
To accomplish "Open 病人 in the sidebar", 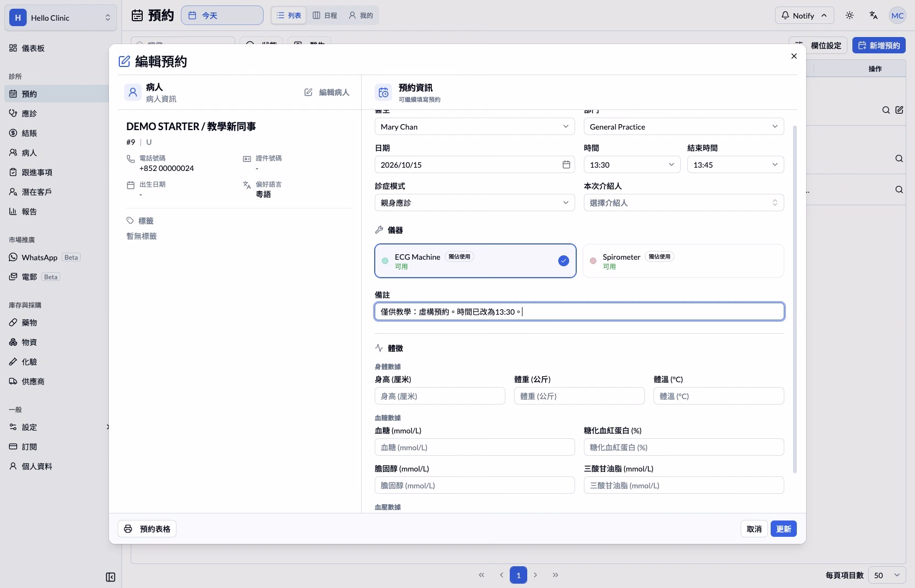I will point(57,152).
